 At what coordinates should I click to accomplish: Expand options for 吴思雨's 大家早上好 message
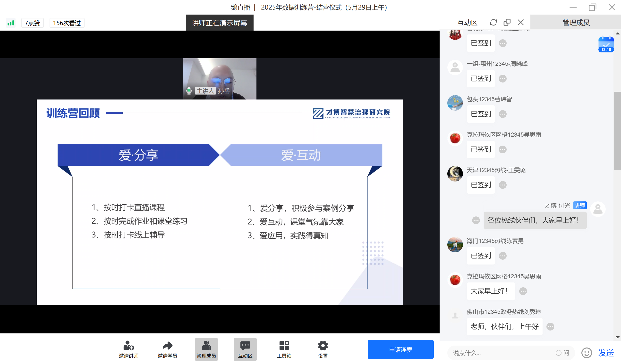(523, 291)
